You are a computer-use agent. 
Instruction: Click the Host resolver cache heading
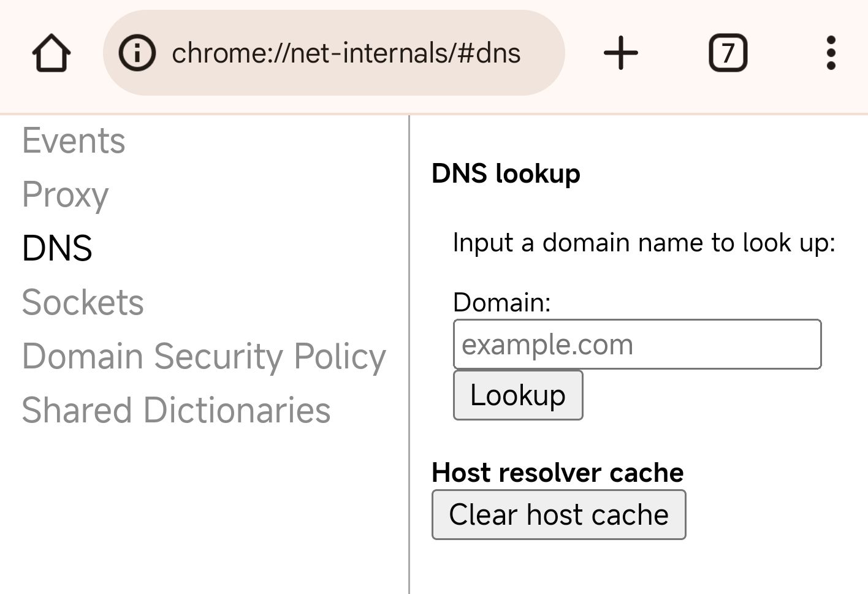point(557,473)
